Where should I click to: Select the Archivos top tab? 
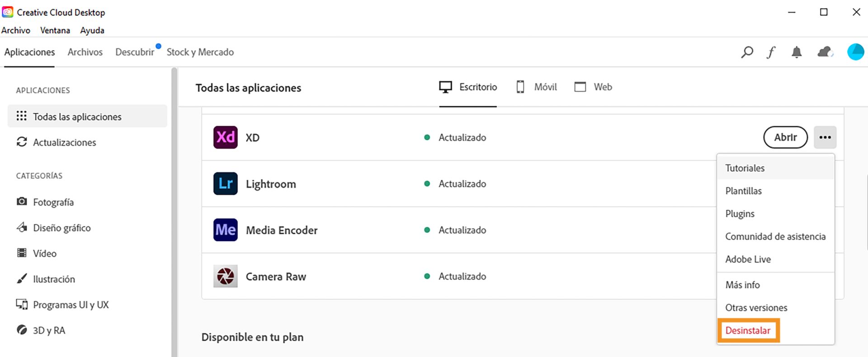coord(85,52)
